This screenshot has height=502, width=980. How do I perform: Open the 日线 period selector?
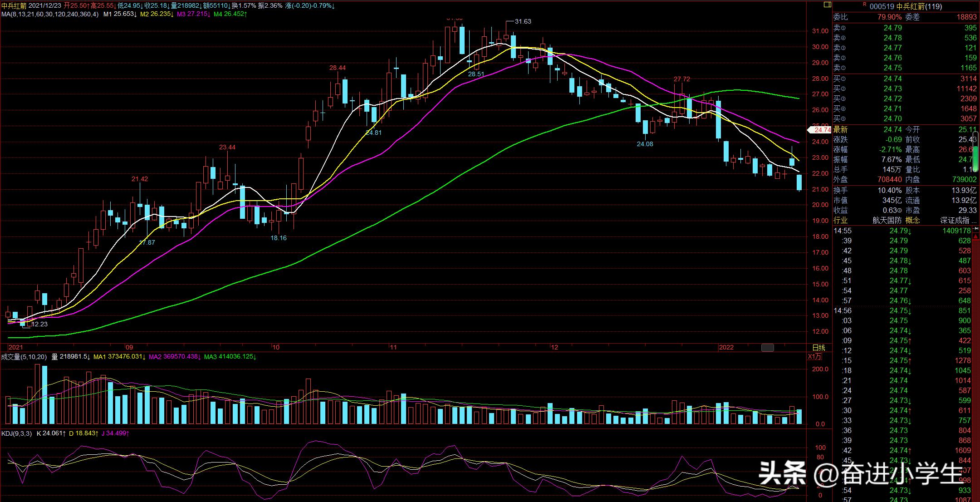[x=819, y=348]
